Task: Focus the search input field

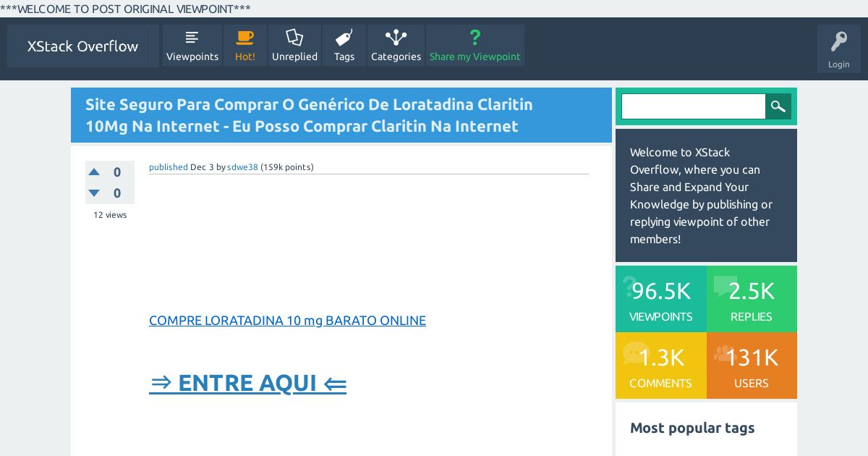Action: [x=694, y=106]
